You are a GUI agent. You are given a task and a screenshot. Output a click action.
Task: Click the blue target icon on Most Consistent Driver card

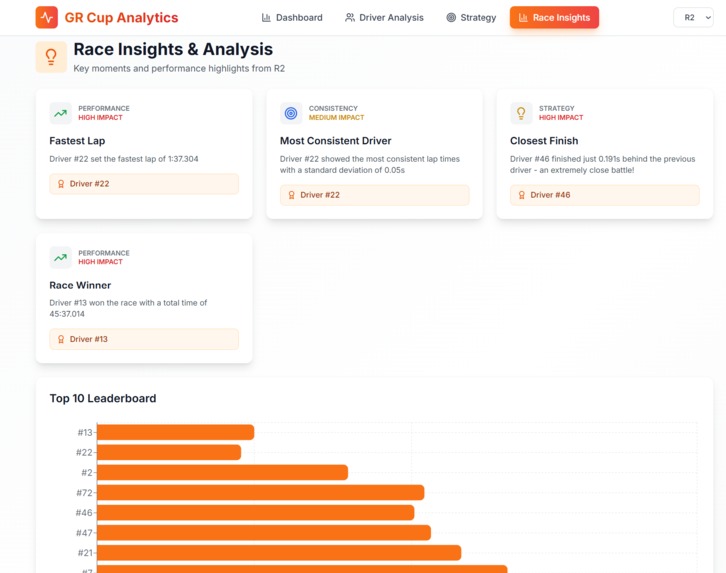291,113
